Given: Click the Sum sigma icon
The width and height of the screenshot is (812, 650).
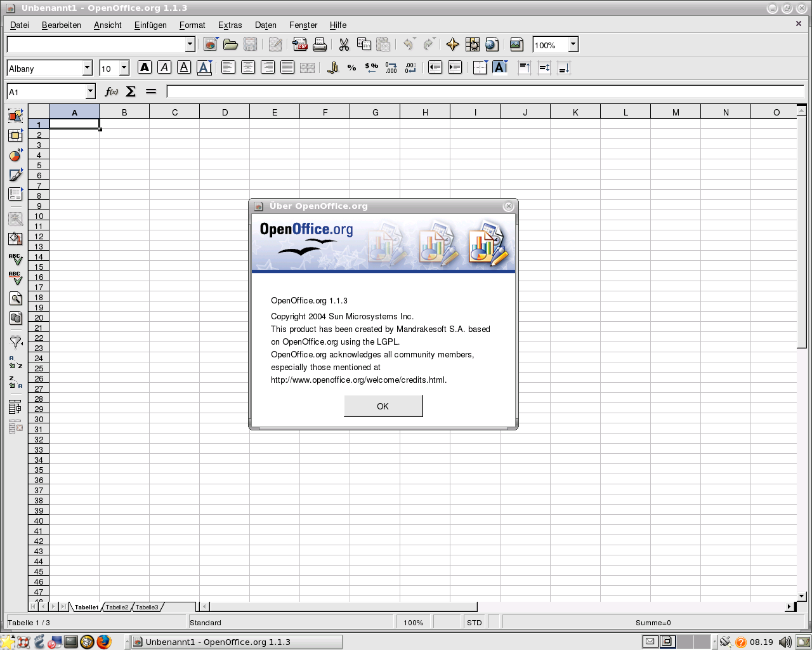Looking at the screenshot, I should pyautogui.click(x=131, y=91).
